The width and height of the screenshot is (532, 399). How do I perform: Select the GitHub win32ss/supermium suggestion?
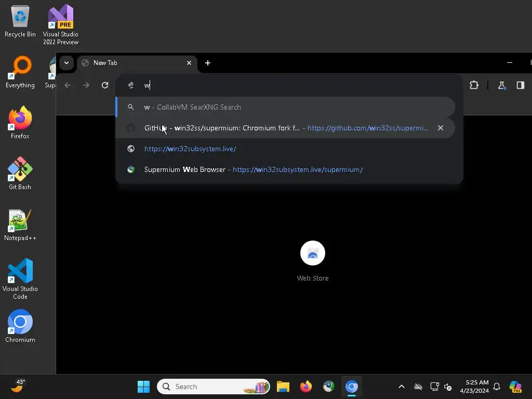click(x=285, y=128)
